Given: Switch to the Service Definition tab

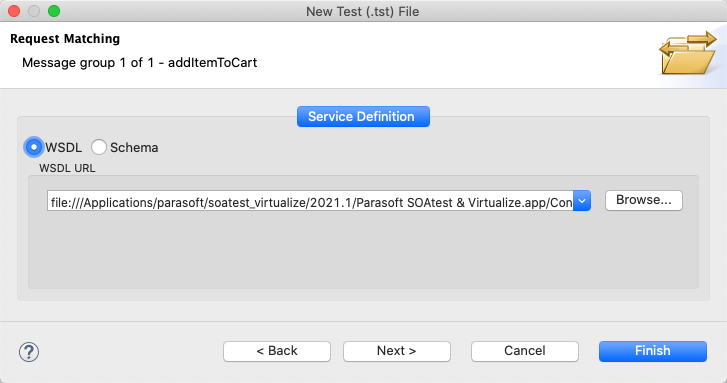Looking at the screenshot, I should (363, 116).
